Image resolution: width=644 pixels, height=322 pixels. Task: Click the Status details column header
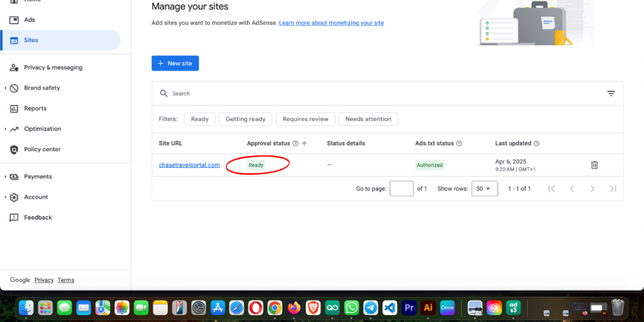[346, 143]
